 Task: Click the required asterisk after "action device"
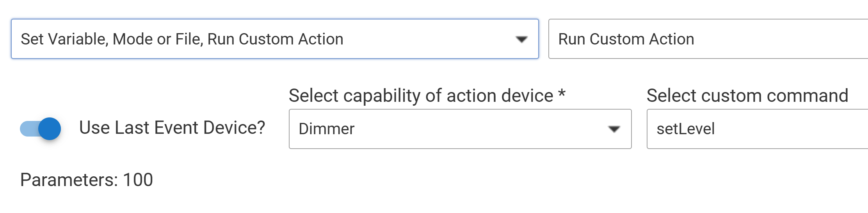click(x=562, y=94)
